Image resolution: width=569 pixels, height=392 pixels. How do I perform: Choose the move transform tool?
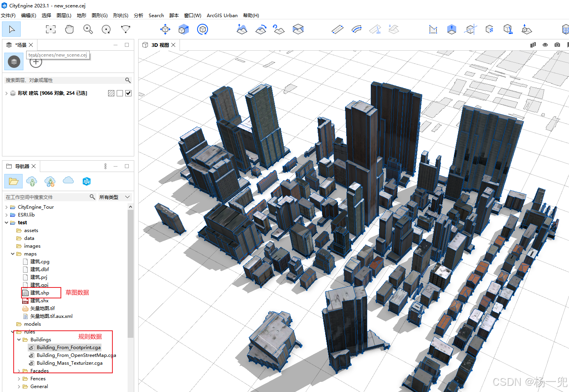coord(165,29)
